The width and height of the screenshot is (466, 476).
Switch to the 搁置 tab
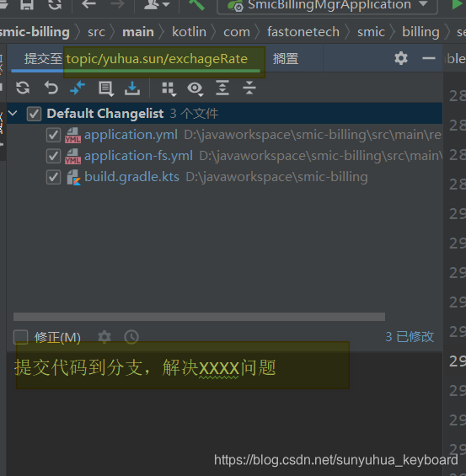click(x=286, y=59)
